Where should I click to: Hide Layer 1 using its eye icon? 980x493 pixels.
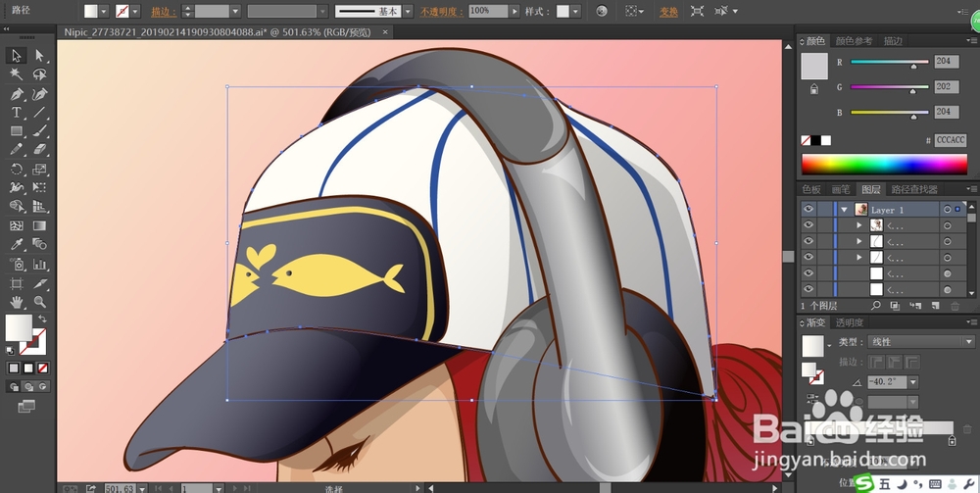[x=808, y=210]
